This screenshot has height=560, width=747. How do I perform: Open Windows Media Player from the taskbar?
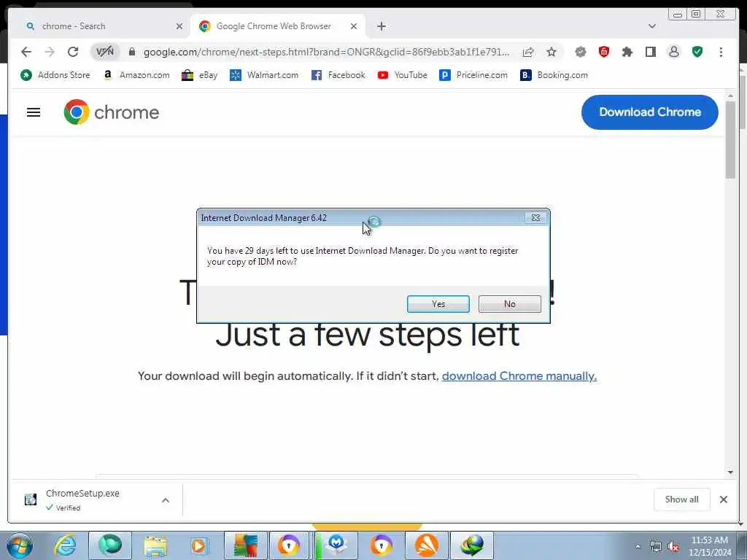[199, 545]
